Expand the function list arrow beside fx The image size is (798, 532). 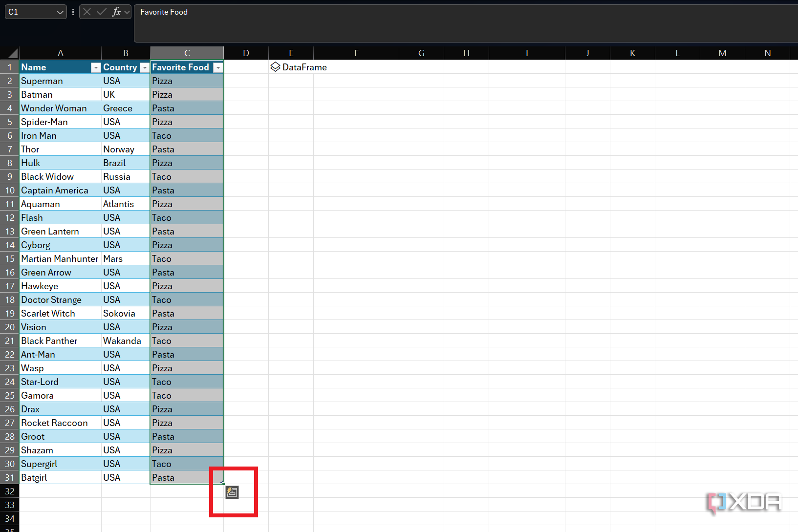point(127,12)
